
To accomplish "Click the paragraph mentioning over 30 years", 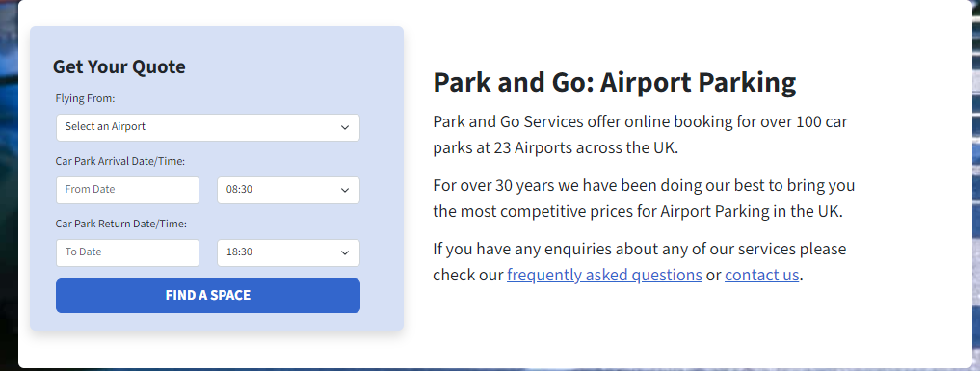I will click(x=644, y=198).
